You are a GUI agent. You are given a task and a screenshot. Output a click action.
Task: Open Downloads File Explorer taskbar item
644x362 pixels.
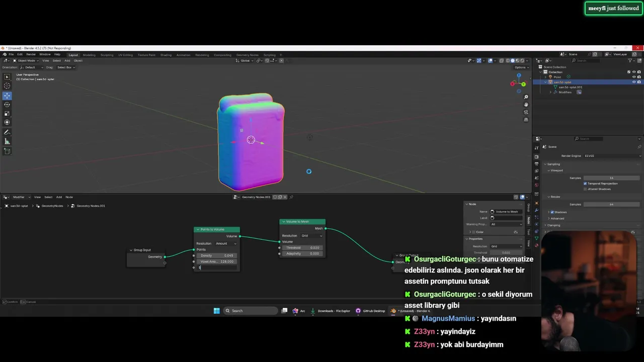pos(330,311)
